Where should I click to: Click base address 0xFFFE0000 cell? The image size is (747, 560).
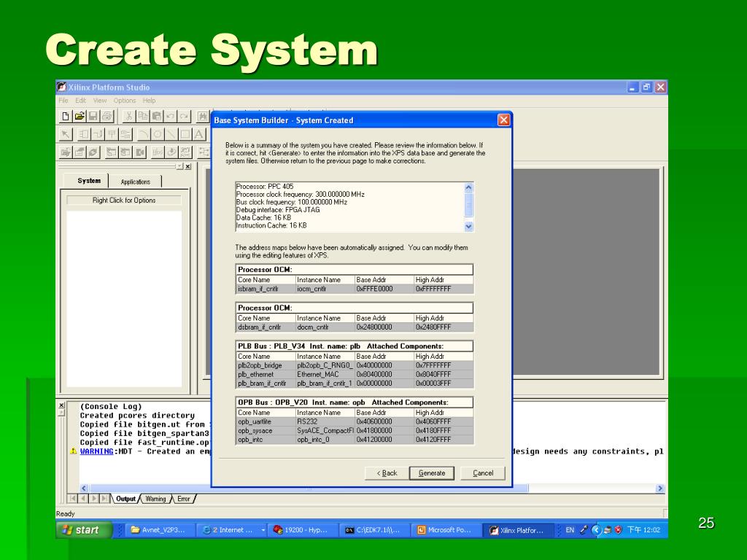[x=384, y=289]
